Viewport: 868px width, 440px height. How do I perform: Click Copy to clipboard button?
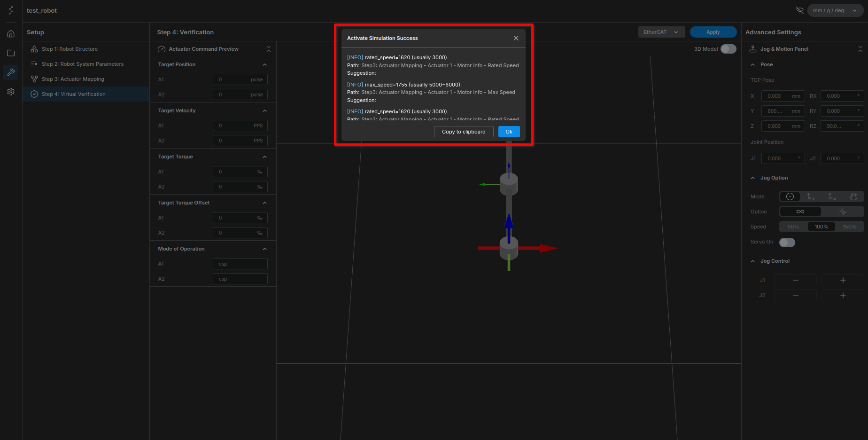(463, 132)
